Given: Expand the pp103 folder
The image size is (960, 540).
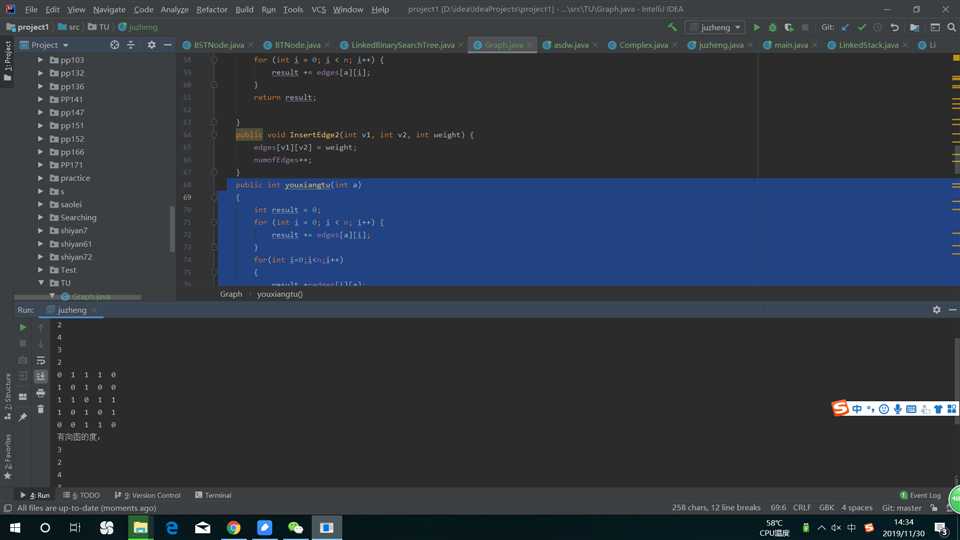Looking at the screenshot, I should click(40, 60).
